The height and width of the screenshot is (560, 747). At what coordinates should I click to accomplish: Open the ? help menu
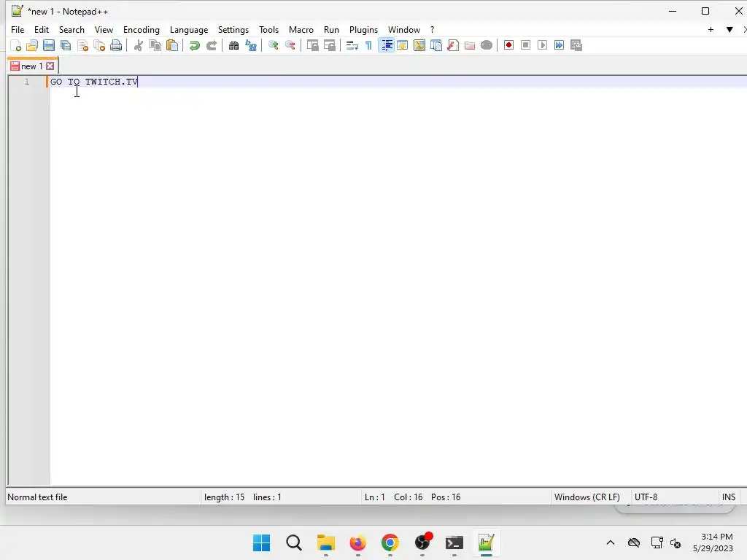[x=432, y=29]
